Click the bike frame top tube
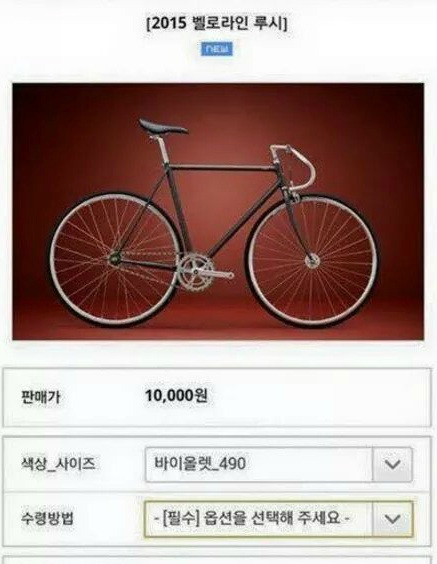This screenshot has height=564, width=437. click(220, 168)
